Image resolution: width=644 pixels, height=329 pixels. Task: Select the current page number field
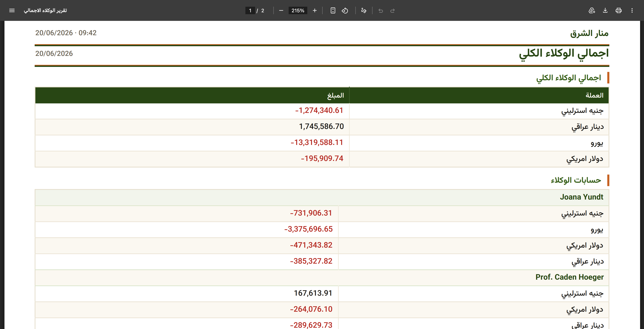coord(250,10)
